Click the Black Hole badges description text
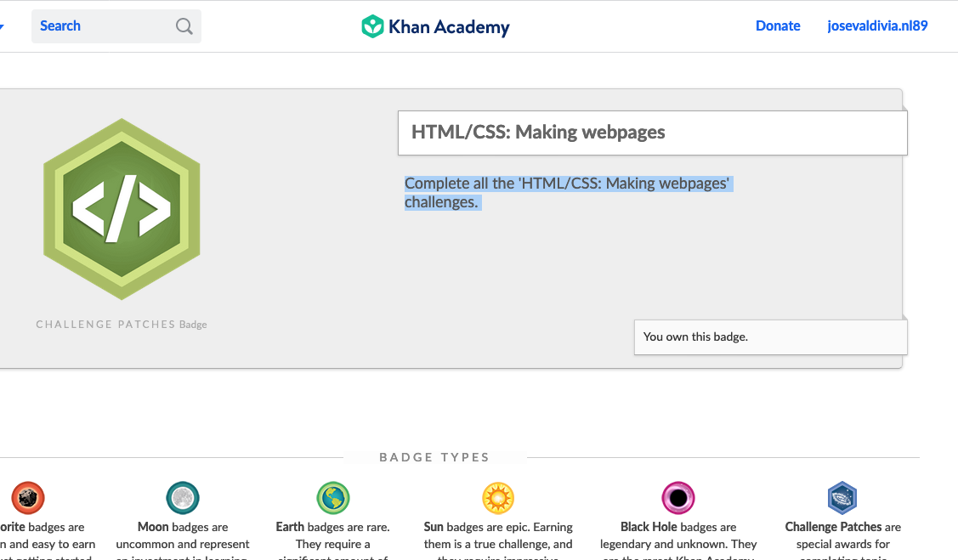958x560 pixels. [x=678, y=541]
